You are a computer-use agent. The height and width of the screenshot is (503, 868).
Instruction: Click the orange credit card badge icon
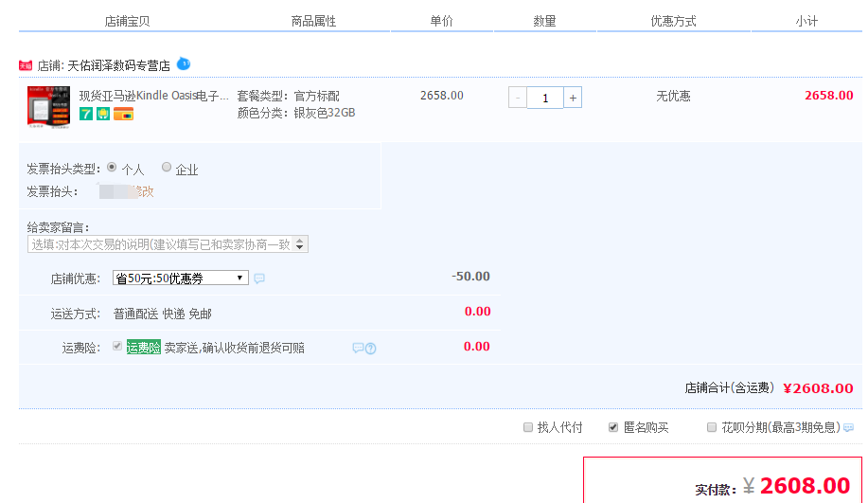pos(122,115)
